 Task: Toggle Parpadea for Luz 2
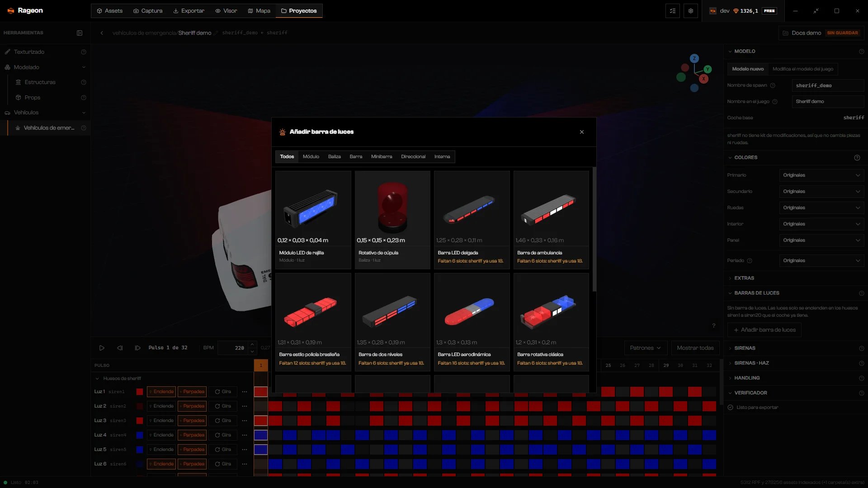[x=192, y=406]
